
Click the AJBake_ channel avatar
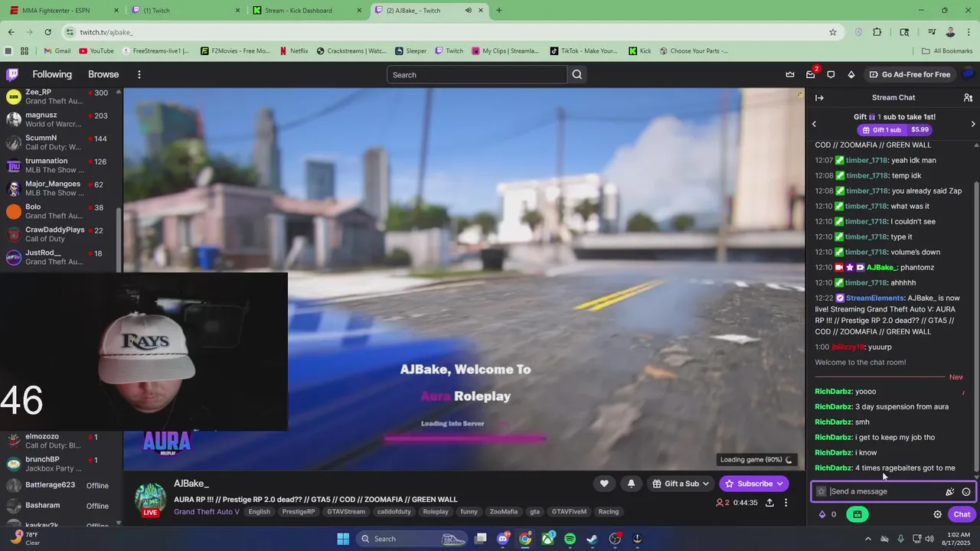click(x=151, y=499)
